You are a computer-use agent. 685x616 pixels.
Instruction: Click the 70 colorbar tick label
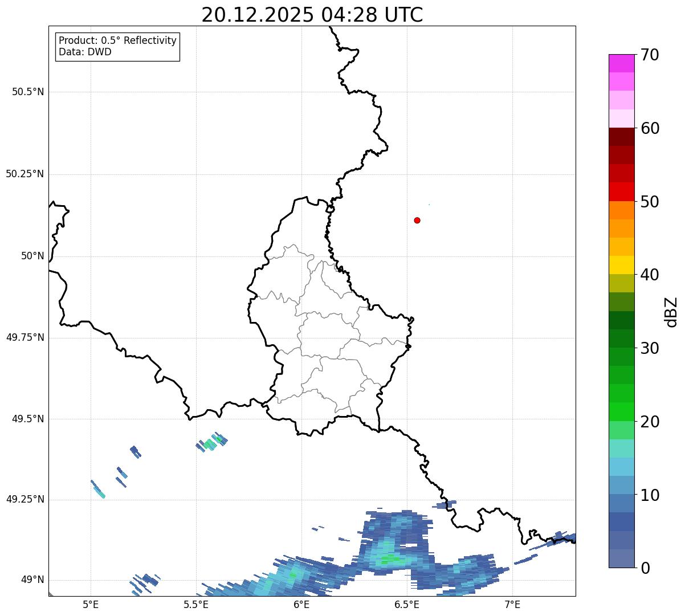click(650, 55)
